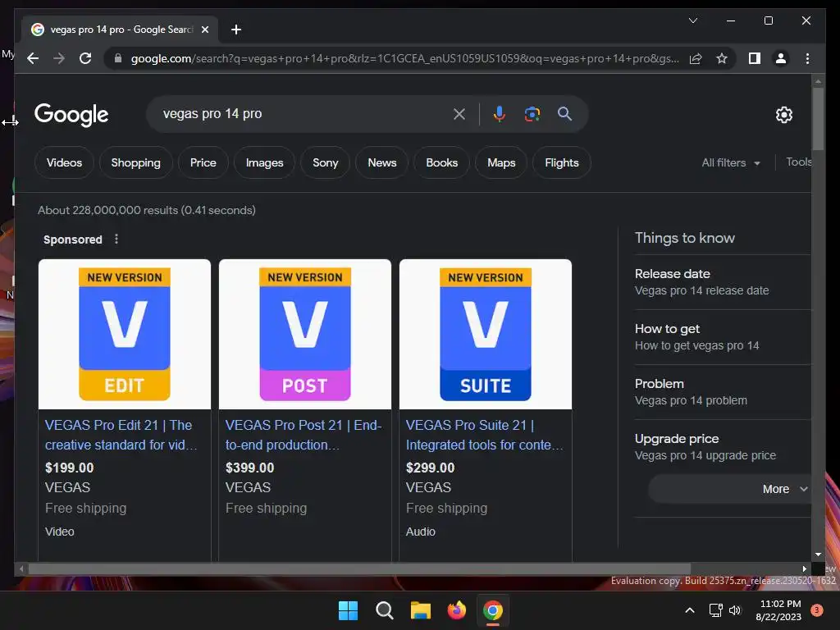Viewport: 840px width, 630px height.
Task: Open Google quick settings gear
Action: [x=783, y=114]
